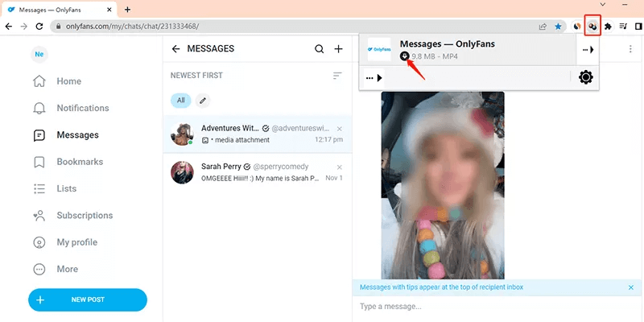The width and height of the screenshot is (644, 322).
Task: Click the NEW POST button
Action: (x=88, y=299)
